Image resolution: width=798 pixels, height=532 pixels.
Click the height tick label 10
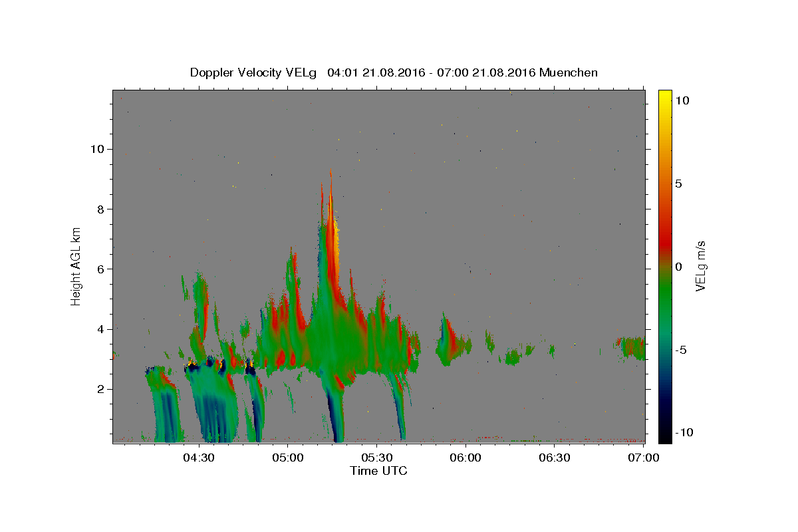click(98, 149)
